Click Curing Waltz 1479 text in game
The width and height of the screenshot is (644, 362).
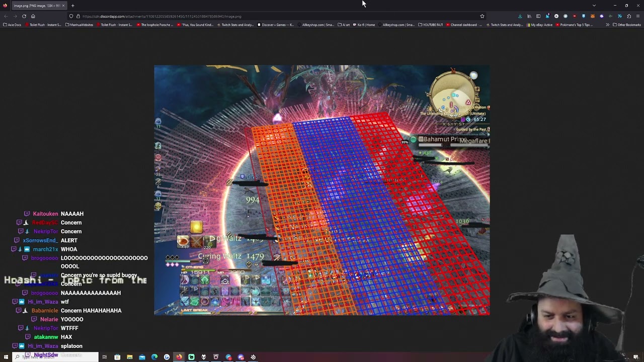[231, 256]
